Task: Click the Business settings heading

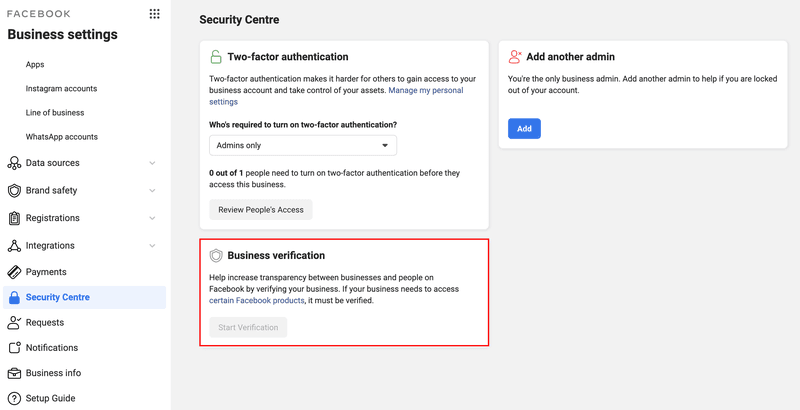Action: point(62,35)
